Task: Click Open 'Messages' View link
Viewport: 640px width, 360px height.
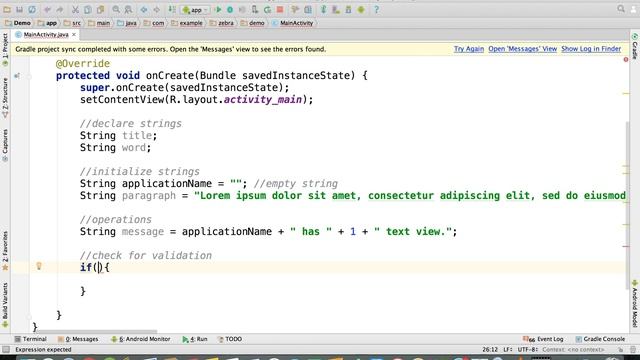Action: coord(522,49)
